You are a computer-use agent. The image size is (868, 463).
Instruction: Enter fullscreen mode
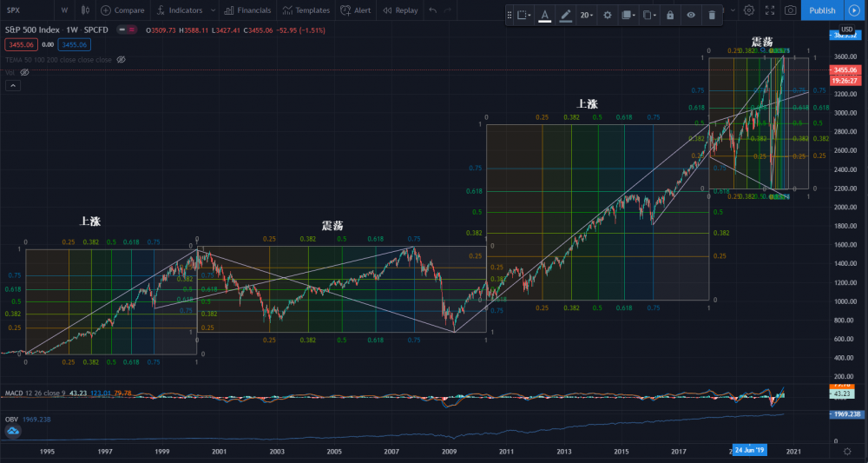point(770,10)
